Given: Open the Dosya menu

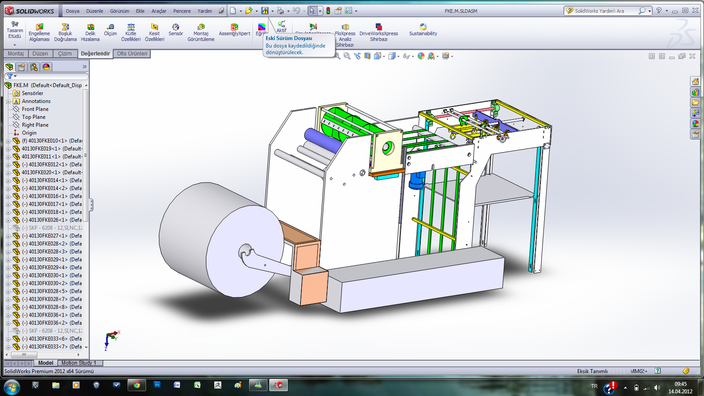Looking at the screenshot, I should (x=72, y=11).
